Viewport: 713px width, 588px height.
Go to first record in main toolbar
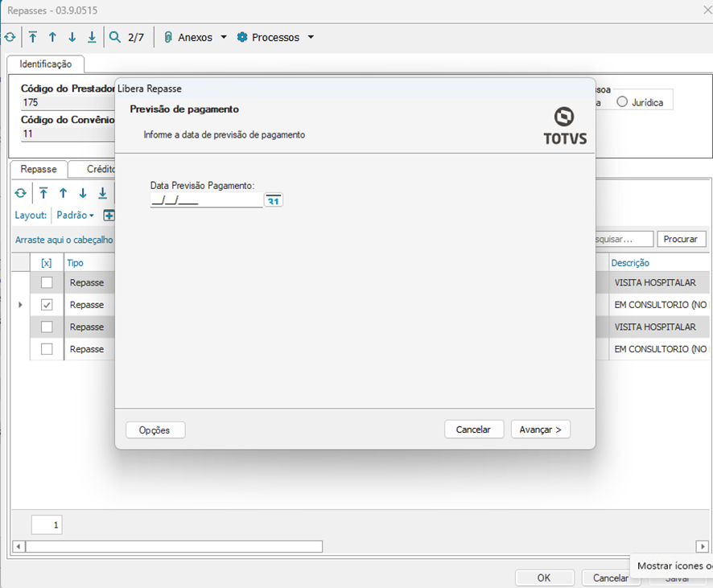[x=33, y=37]
